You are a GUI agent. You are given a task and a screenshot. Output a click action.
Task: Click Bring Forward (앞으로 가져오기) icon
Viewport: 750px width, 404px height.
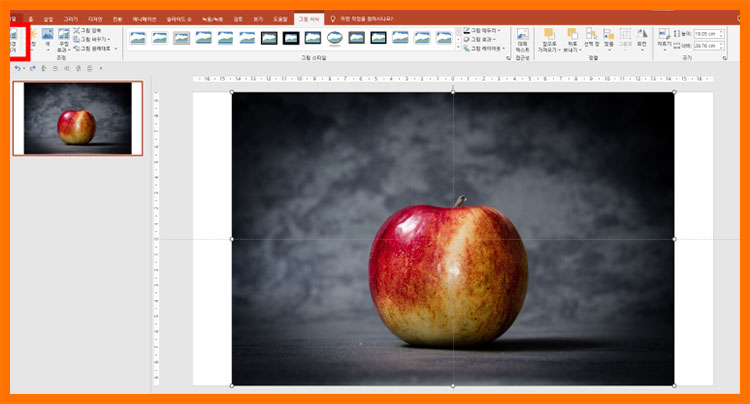coord(549,34)
